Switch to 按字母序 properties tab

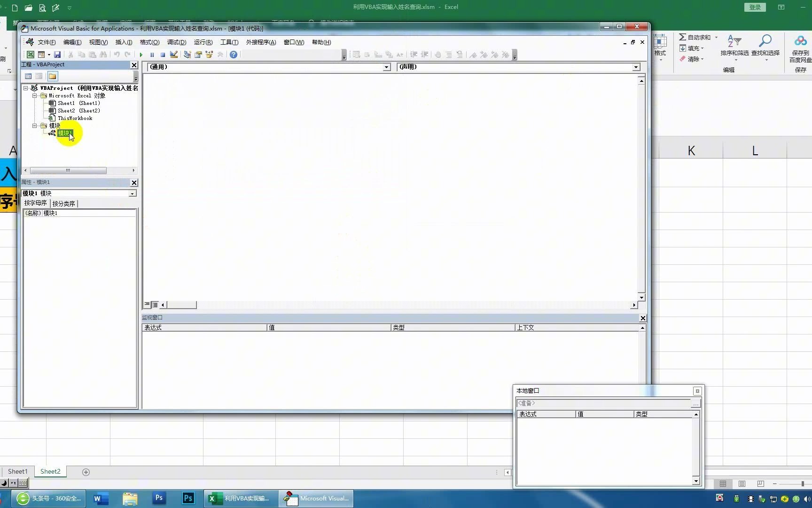[36, 203]
